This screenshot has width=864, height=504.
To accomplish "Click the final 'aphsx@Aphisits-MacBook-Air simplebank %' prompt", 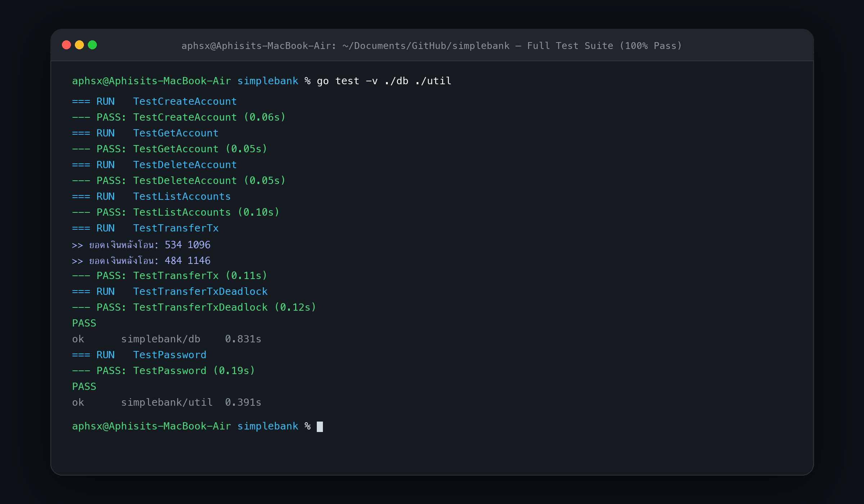I will pos(191,426).
